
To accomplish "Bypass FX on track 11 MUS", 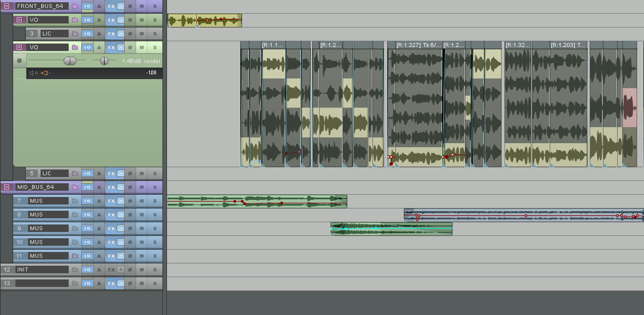I will pyautogui.click(x=120, y=256).
